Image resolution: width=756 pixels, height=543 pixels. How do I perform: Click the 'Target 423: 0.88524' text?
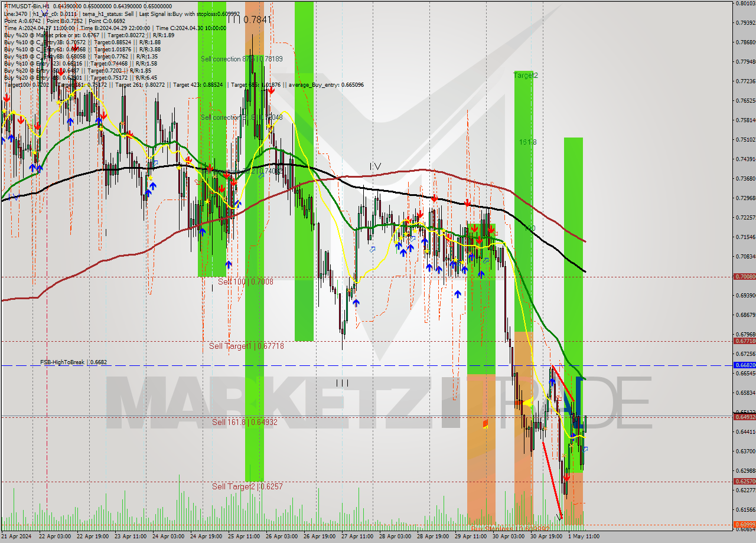pos(198,85)
